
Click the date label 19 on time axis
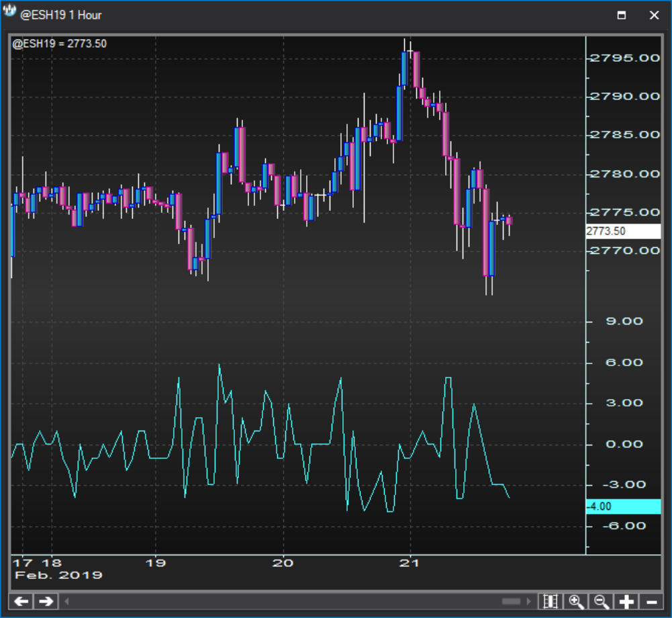pyautogui.click(x=156, y=563)
